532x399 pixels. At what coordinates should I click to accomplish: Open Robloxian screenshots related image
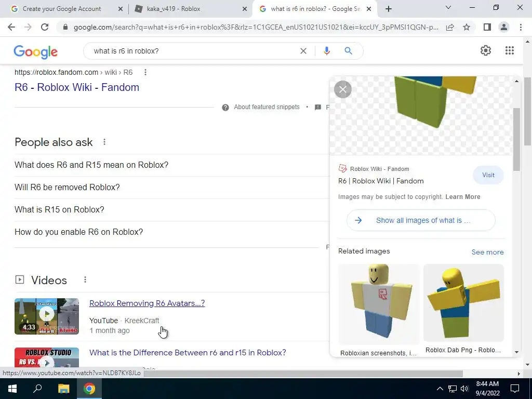click(x=379, y=304)
